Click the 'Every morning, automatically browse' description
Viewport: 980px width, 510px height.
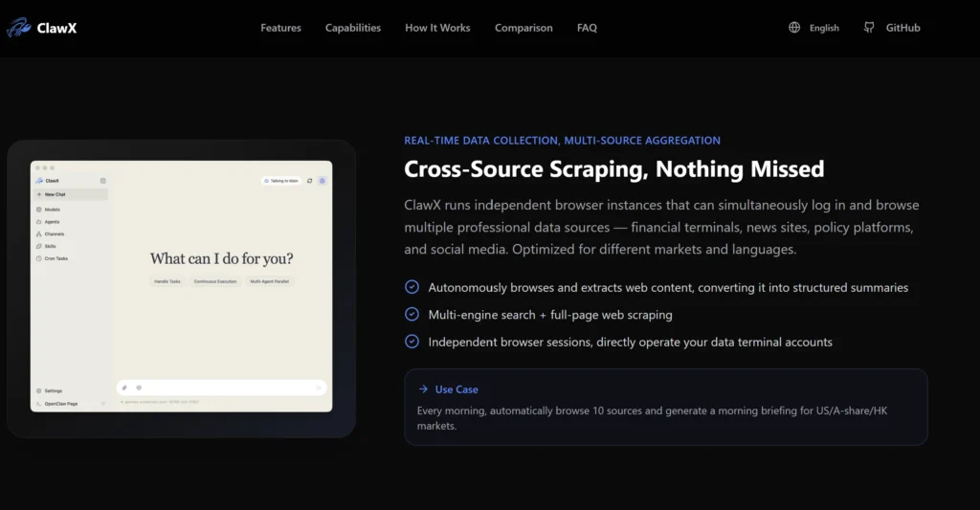[652, 418]
